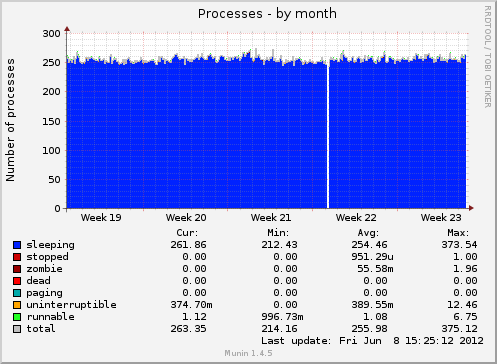
Task: Click the 'Cur:' column header
Action: coord(187,233)
